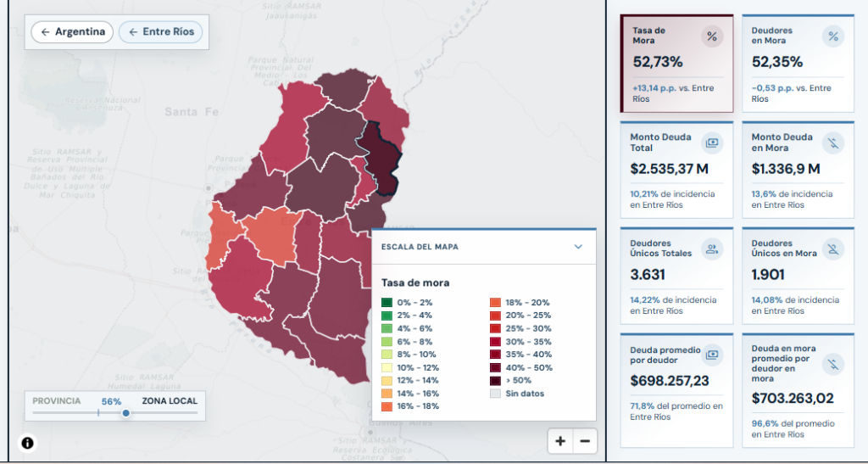Click the 10% - 12% legend swatch
Image resolution: width=868 pixels, height=464 pixels.
[387, 367]
